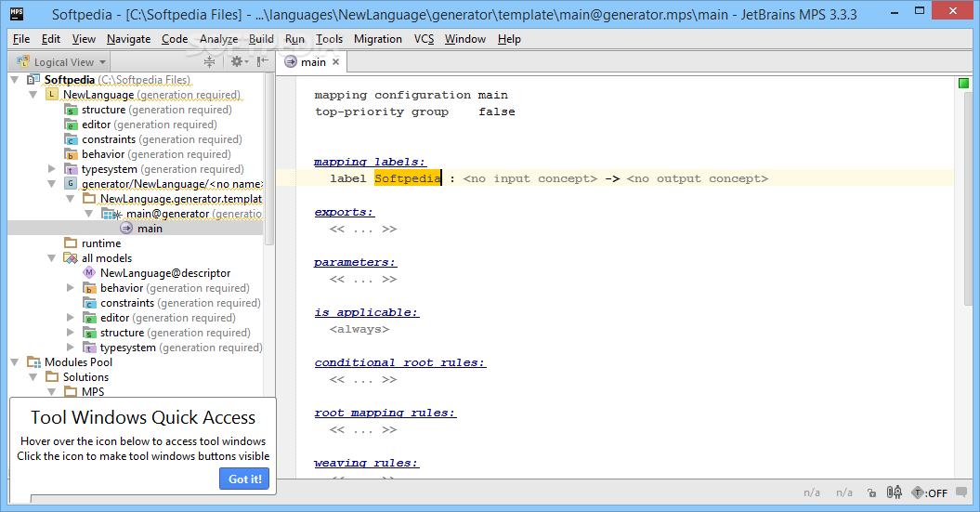980x512 pixels.
Task: Click the MPS folder icon
Action: 72,392
